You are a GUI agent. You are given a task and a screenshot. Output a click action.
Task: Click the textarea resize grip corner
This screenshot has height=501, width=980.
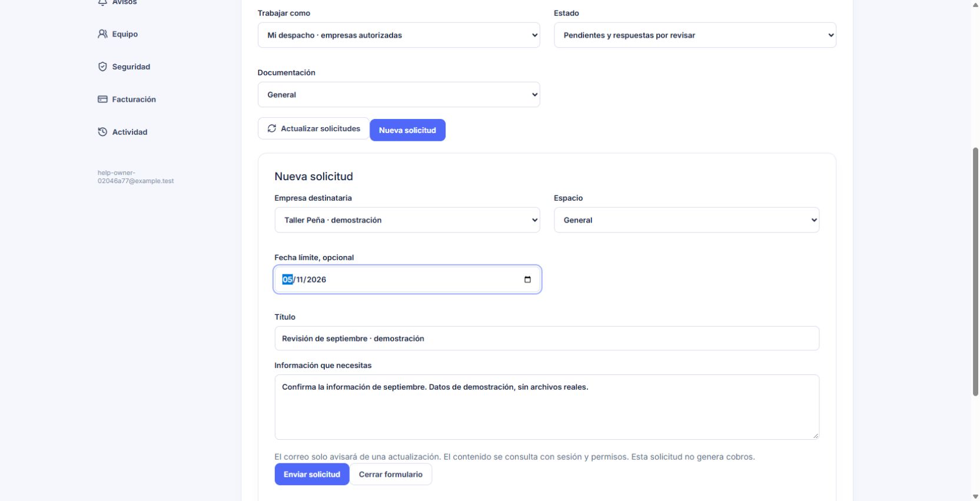click(815, 436)
